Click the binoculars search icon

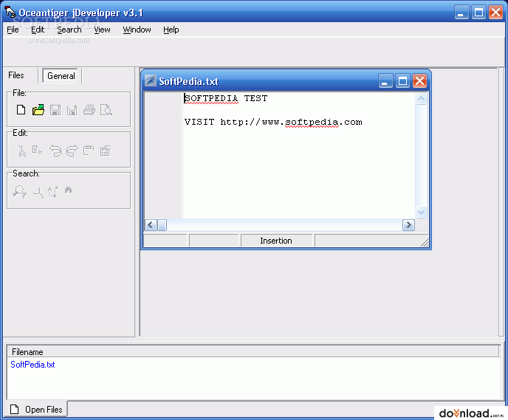point(68,190)
